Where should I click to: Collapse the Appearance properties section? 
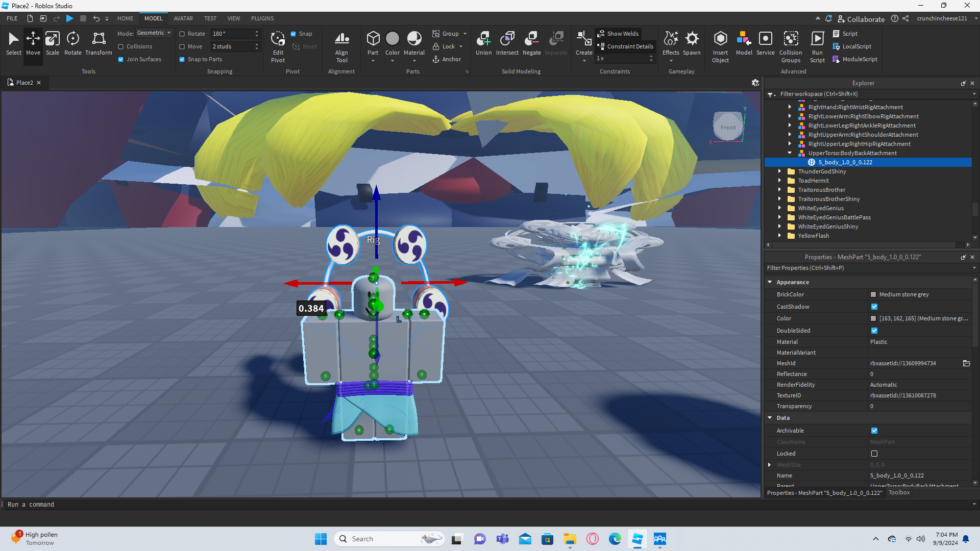[770, 282]
